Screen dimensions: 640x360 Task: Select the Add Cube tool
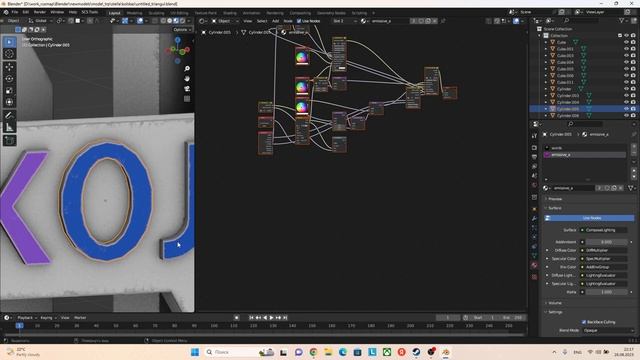pos(9,140)
